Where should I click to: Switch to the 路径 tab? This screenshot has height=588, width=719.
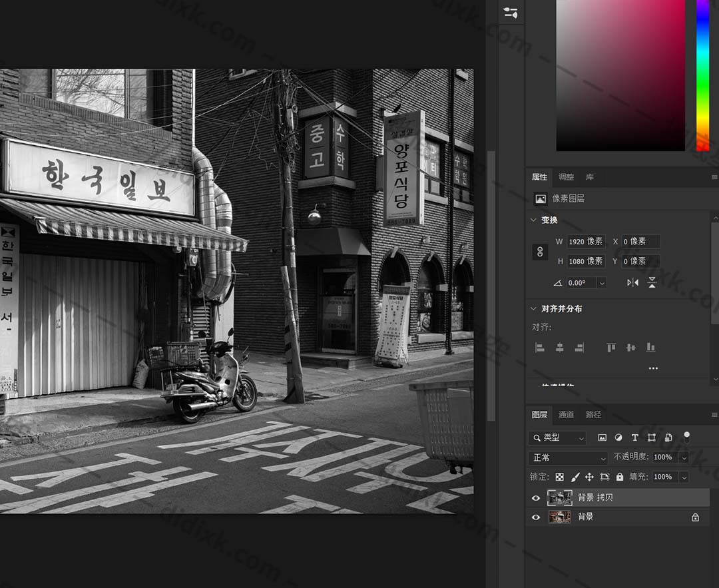(x=593, y=415)
